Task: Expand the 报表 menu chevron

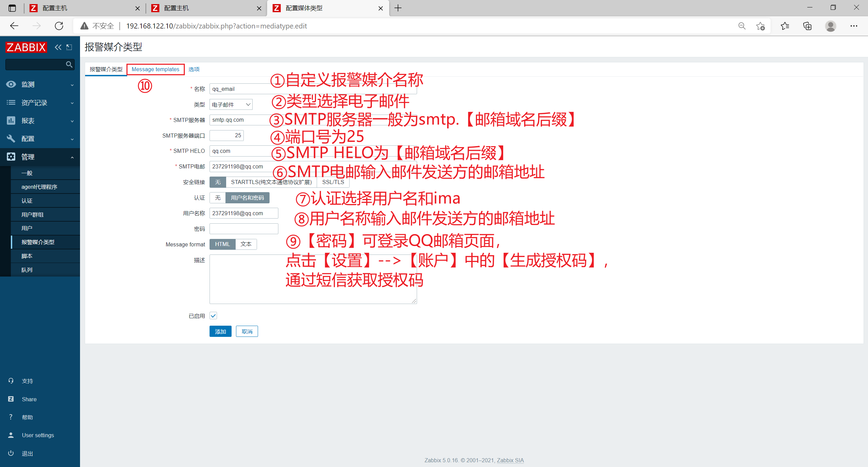Action: [72, 121]
